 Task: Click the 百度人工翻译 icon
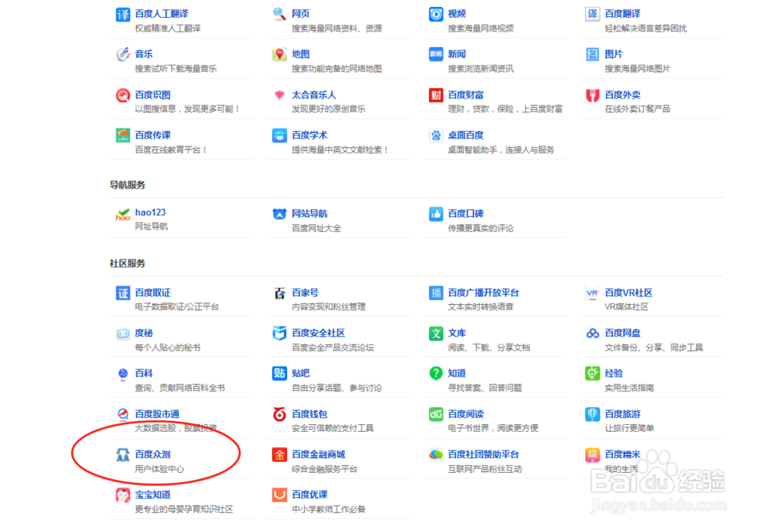122,15
